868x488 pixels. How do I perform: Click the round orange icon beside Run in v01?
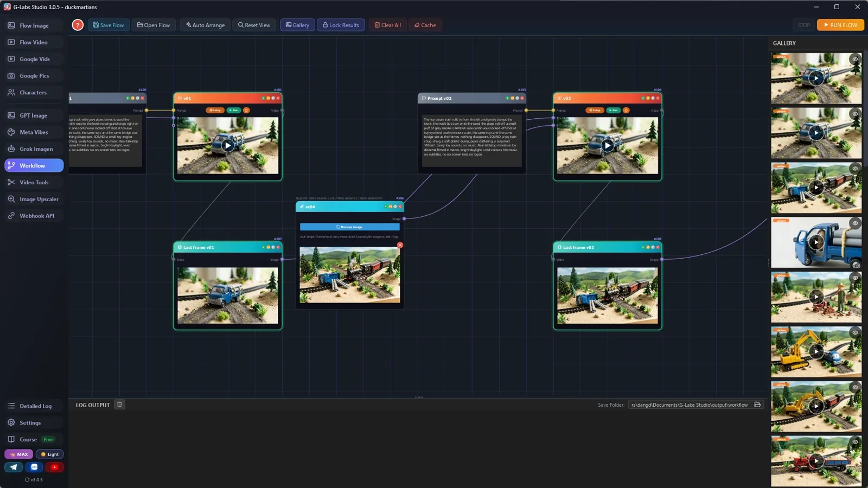(x=246, y=110)
